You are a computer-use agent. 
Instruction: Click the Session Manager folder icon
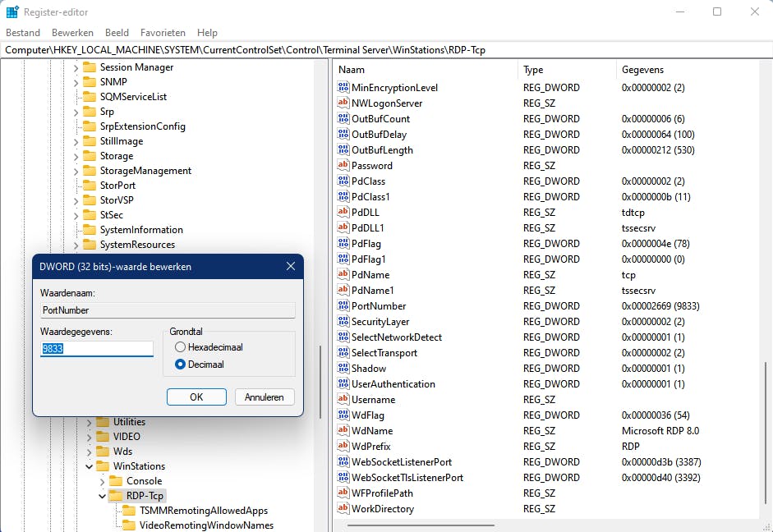coord(90,67)
